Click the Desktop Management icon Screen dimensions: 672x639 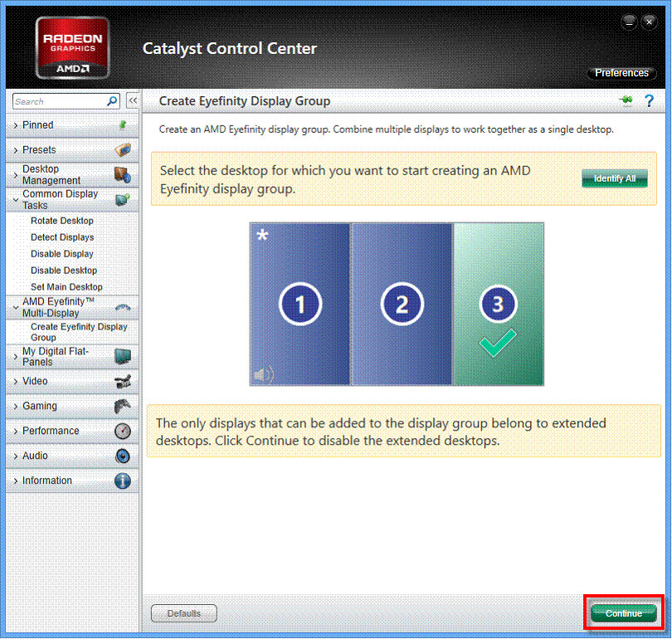[x=123, y=175]
